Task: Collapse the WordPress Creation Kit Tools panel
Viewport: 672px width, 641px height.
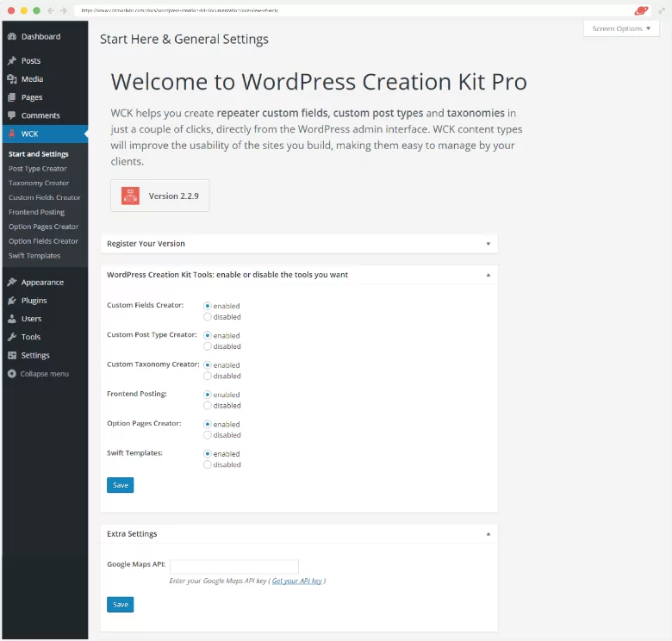Action: [x=488, y=275]
